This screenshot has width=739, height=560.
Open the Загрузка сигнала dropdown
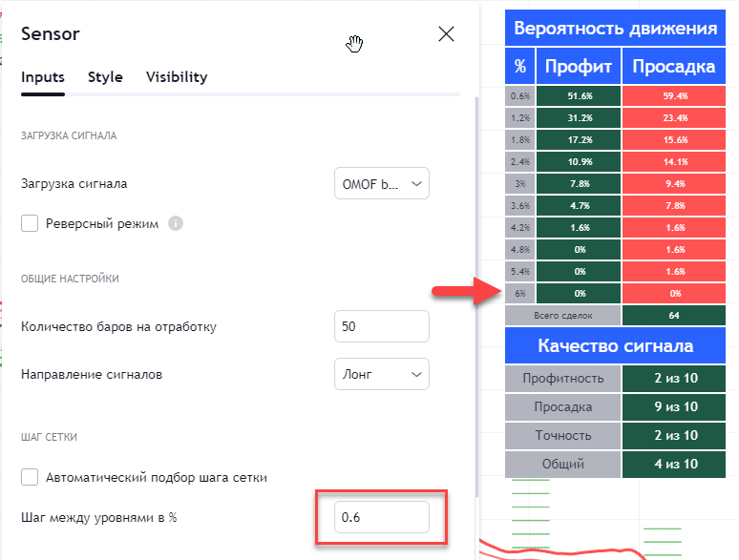(x=382, y=183)
